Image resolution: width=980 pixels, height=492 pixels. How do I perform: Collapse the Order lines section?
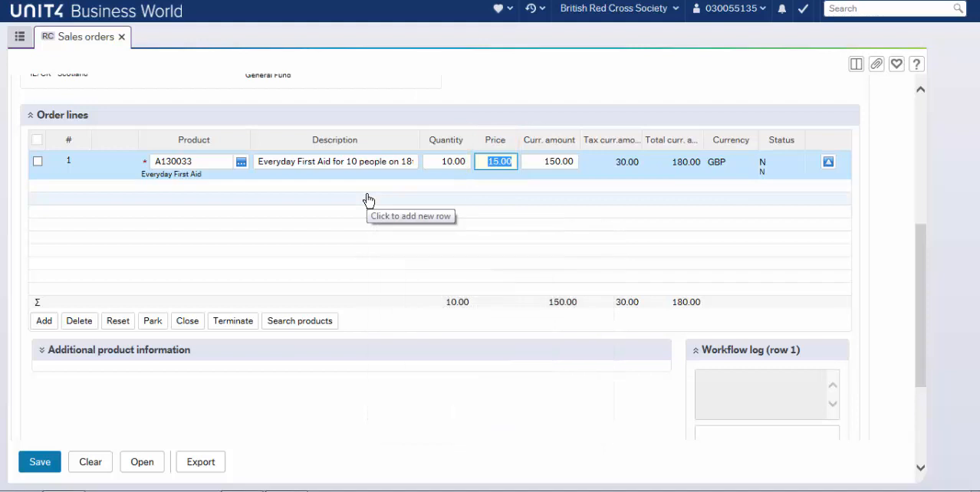(31, 115)
